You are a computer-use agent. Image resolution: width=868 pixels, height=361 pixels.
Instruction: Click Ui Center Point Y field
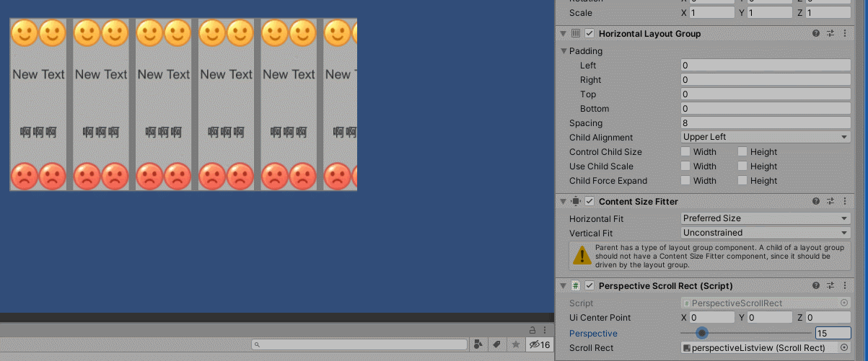(771, 318)
